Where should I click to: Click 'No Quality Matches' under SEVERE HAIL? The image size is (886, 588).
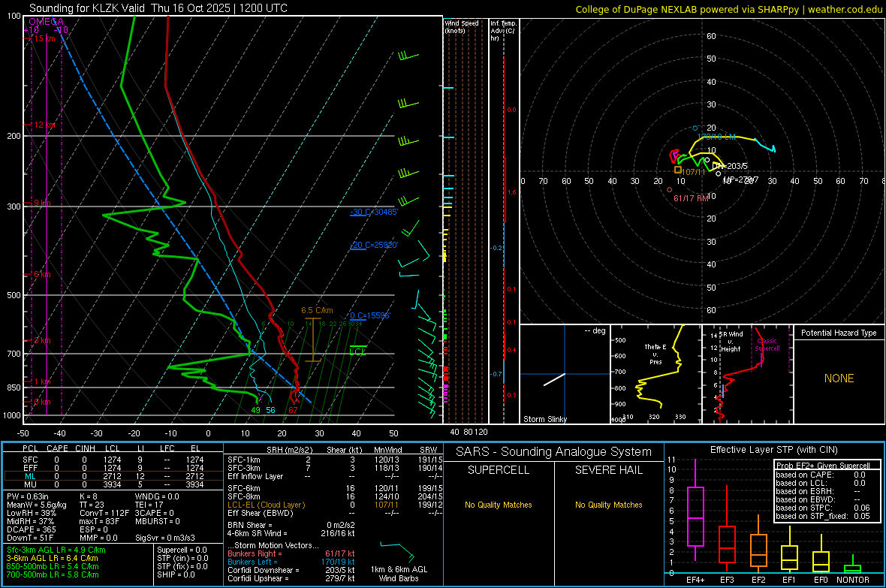click(x=608, y=505)
